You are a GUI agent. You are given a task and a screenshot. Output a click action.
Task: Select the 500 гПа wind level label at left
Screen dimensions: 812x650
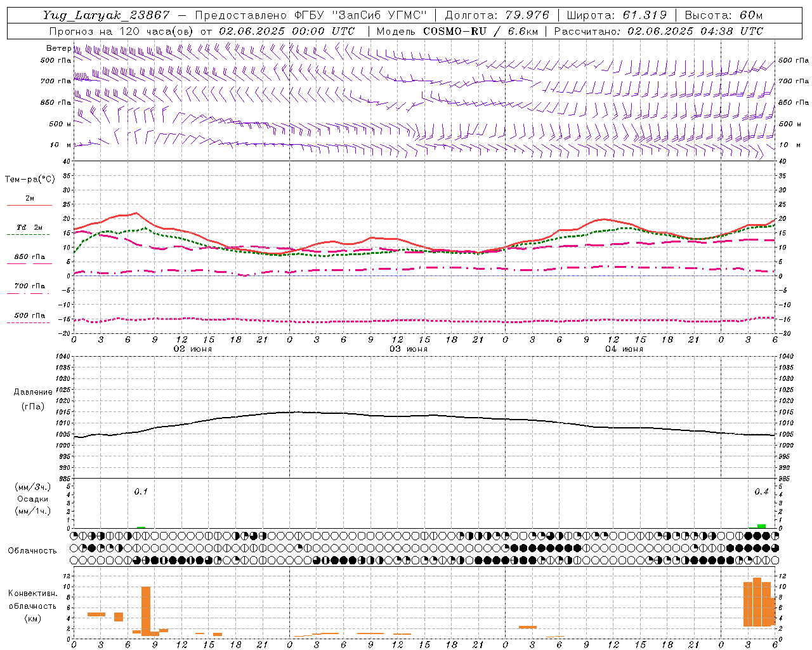(x=56, y=60)
